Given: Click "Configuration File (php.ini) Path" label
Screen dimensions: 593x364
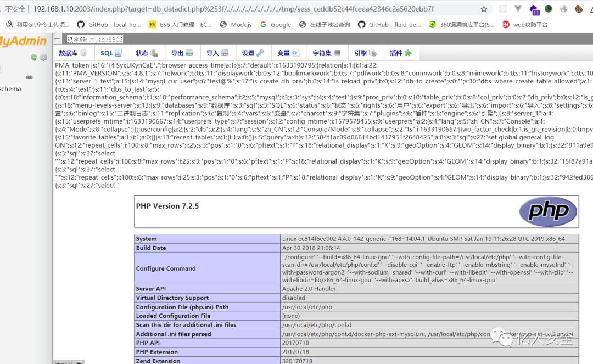Looking at the screenshot, I should click(x=182, y=307).
